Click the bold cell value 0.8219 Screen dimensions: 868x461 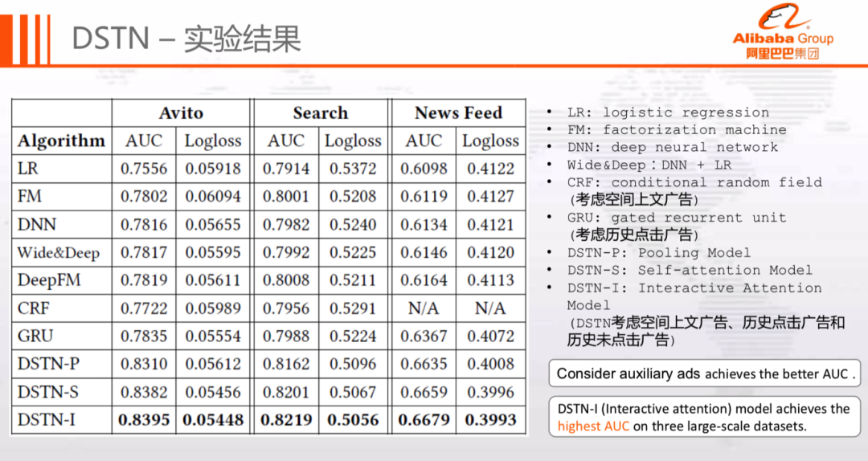[285, 420]
